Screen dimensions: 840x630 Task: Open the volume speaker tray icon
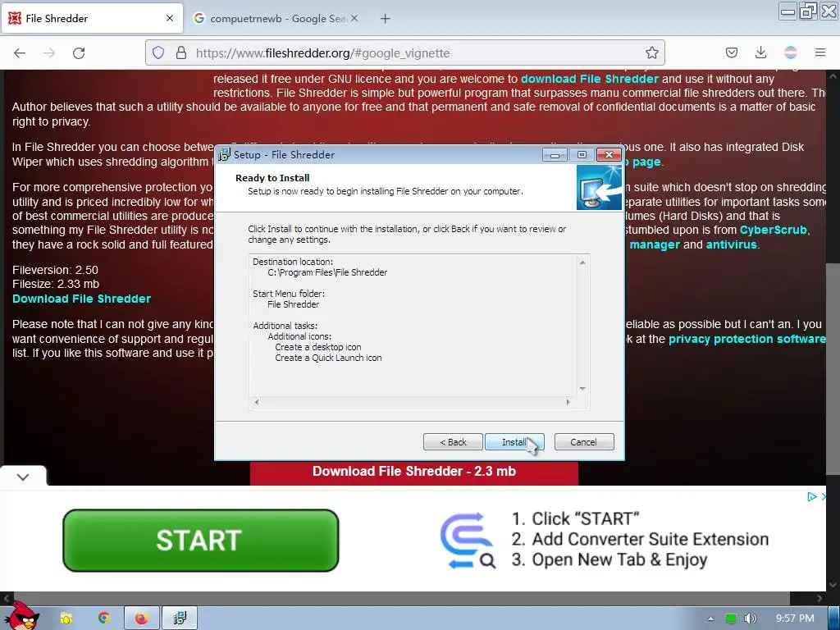pyautogui.click(x=750, y=619)
